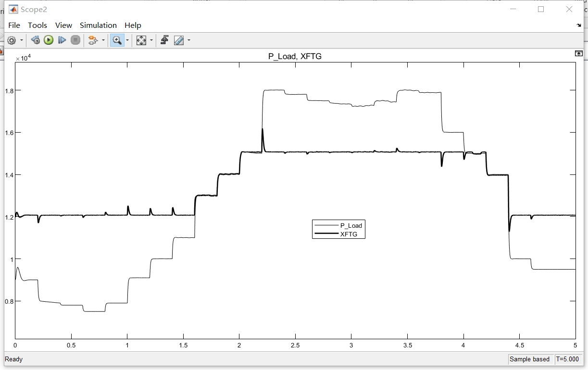The width and height of the screenshot is (588, 370).
Task: Click the Ready status text
Action: [13, 359]
